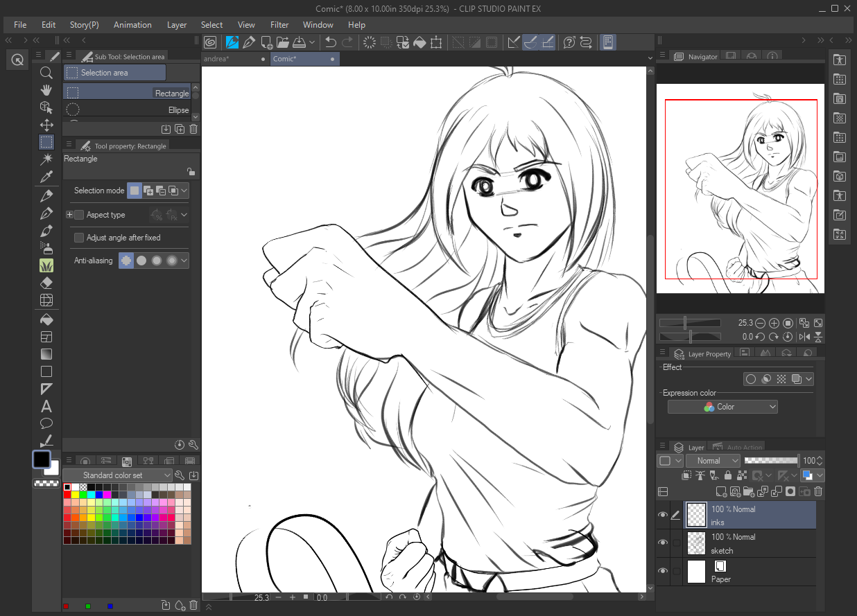Image resolution: width=857 pixels, height=616 pixels.
Task: Select the Magnifier zoom tool
Action: [46, 73]
